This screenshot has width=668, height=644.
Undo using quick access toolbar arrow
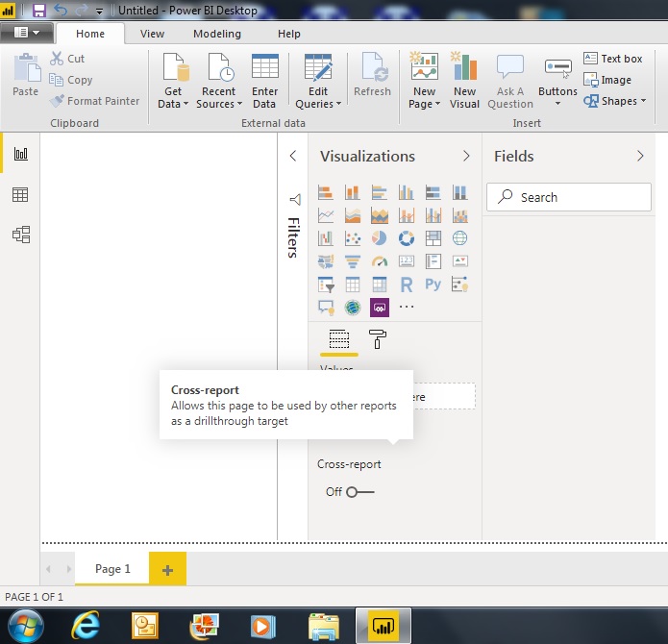61,11
